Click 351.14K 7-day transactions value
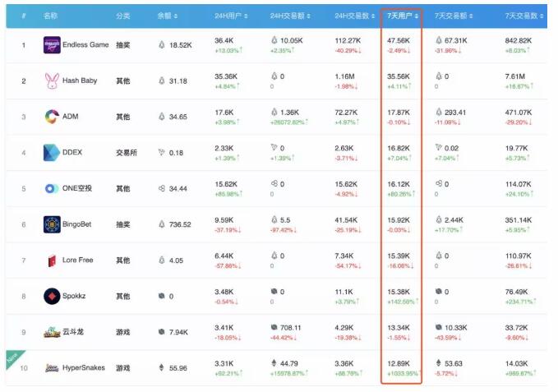 tap(518, 220)
